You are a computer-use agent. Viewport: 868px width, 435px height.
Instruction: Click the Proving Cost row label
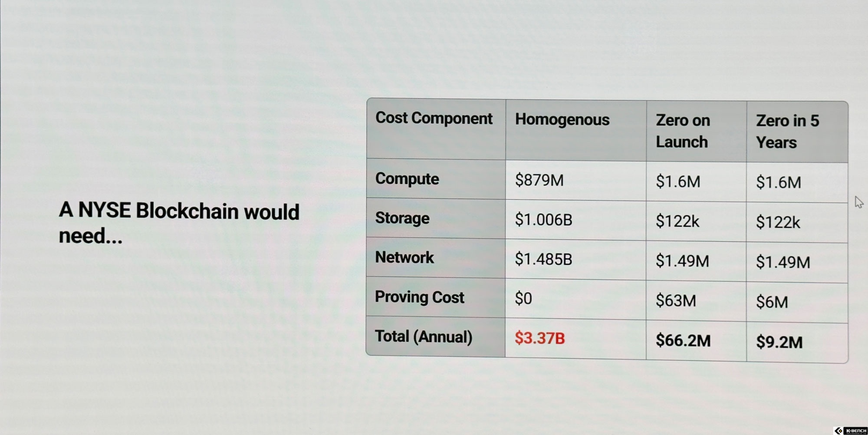(420, 297)
